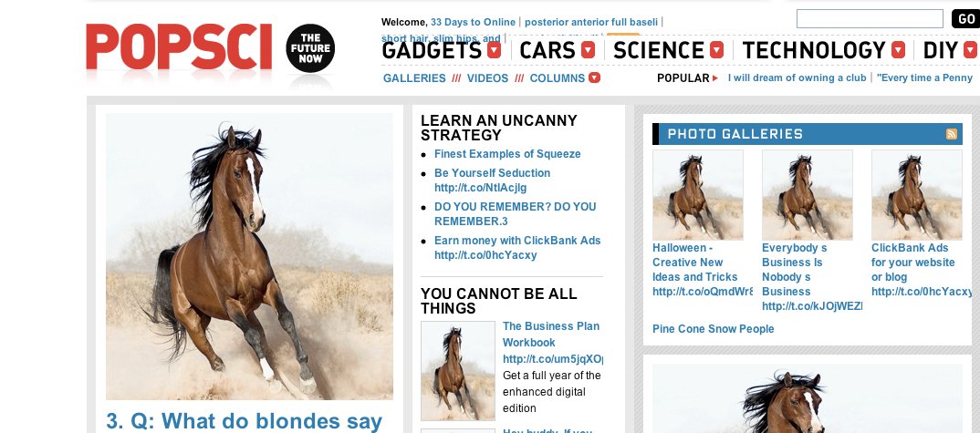Open the Business Plan Workbook thumbnail

pos(458,370)
